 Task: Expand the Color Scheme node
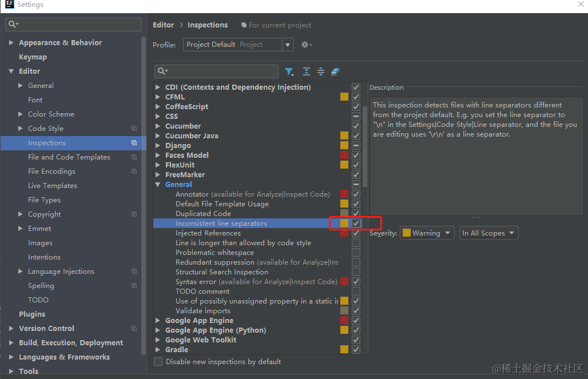20,114
